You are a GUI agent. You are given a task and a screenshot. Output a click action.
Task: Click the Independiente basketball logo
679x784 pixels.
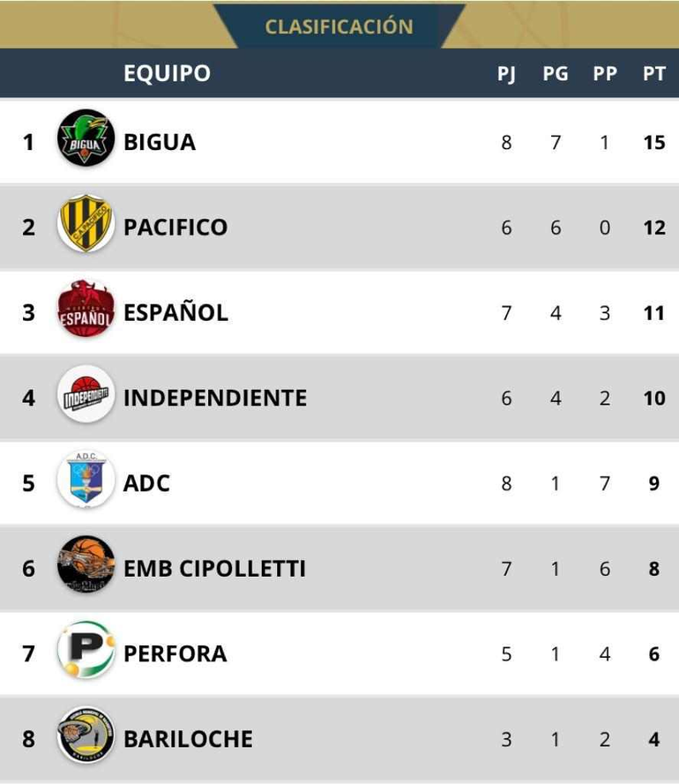click(x=86, y=396)
